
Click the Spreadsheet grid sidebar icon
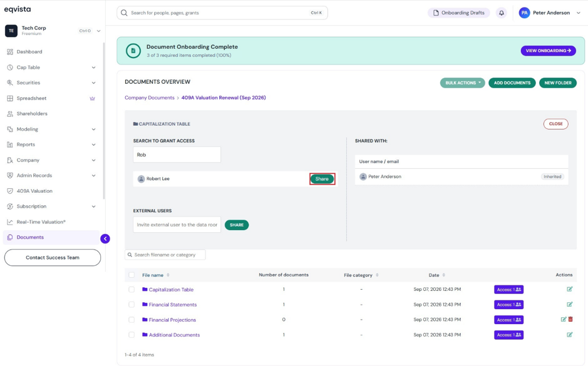pos(10,98)
